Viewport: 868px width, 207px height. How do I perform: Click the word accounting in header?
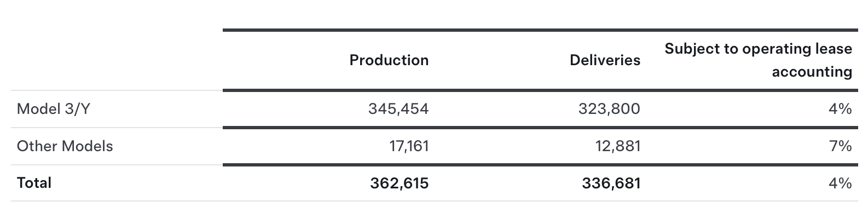click(812, 72)
